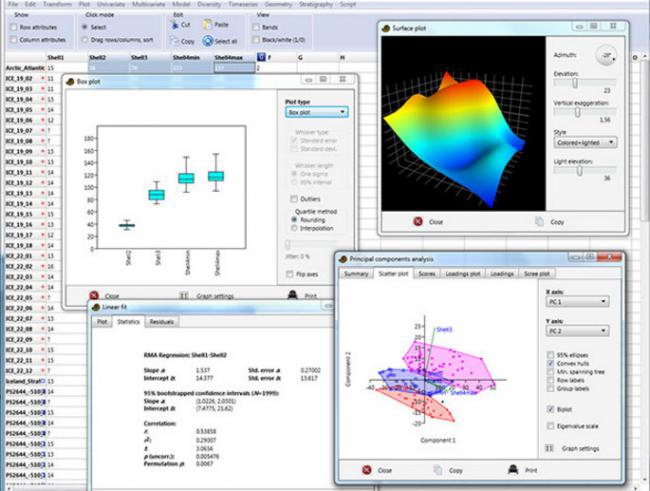650x491 pixels.
Task: Click Print icon in Principal components window
Action: (513, 470)
